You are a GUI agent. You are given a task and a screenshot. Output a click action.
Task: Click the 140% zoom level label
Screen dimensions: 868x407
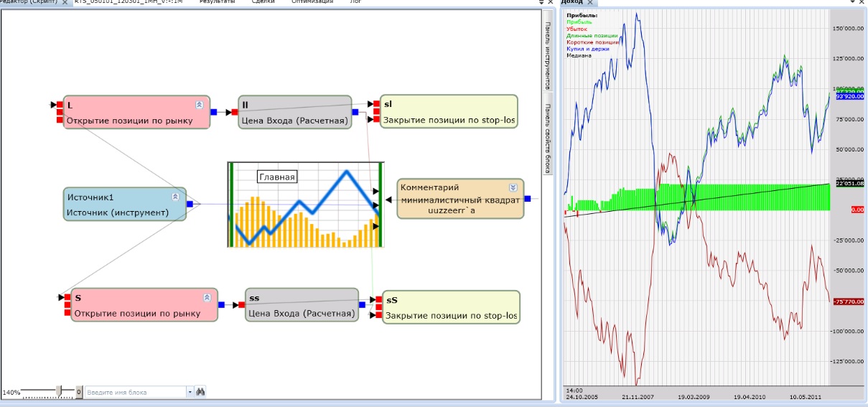(11, 393)
